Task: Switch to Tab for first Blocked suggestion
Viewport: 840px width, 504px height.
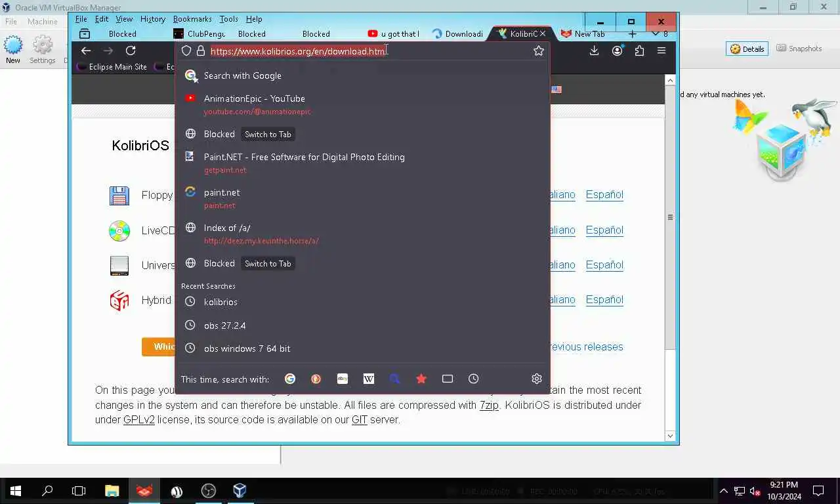Action: point(268,134)
